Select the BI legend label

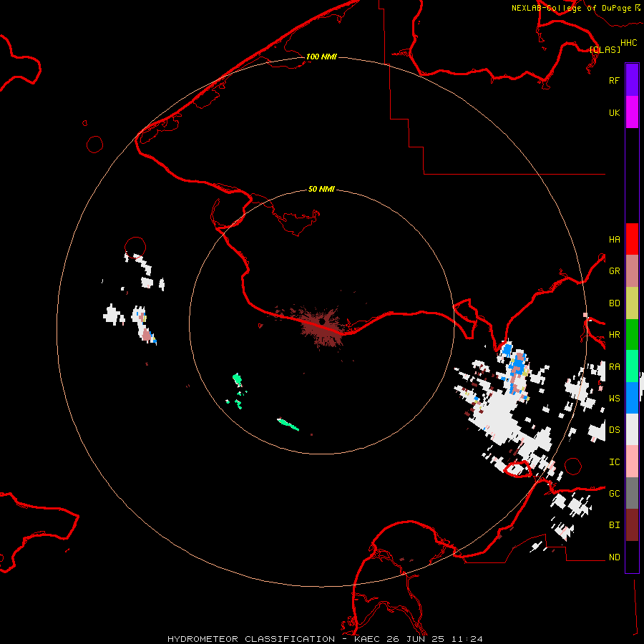(614, 525)
